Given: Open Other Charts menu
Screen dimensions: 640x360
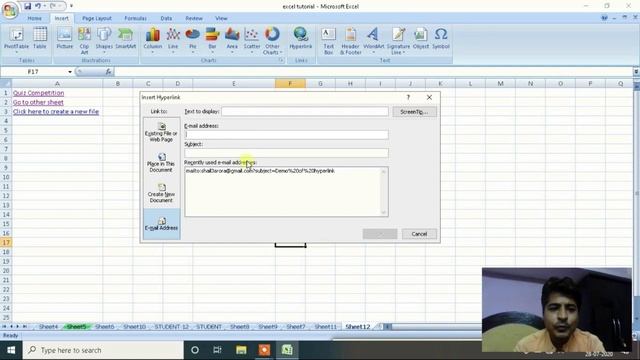Looking at the screenshot, I should click(272, 40).
